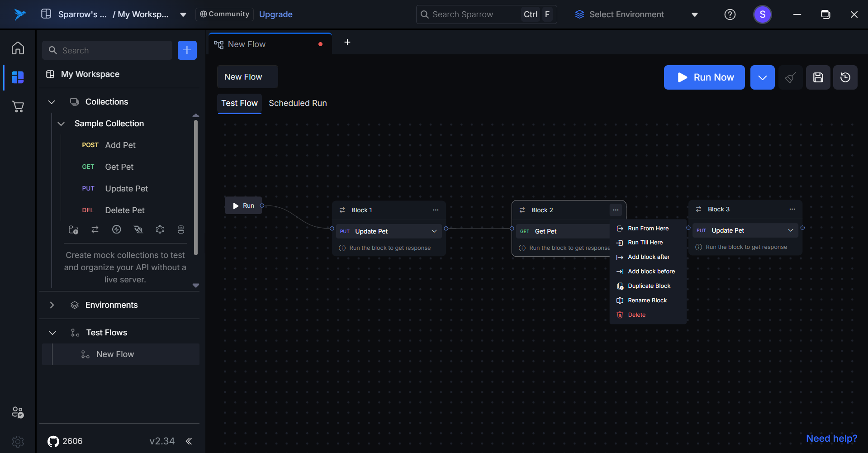Image resolution: width=868 pixels, height=453 pixels.
Task: Open the help question mark icon
Action: tap(730, 14)
